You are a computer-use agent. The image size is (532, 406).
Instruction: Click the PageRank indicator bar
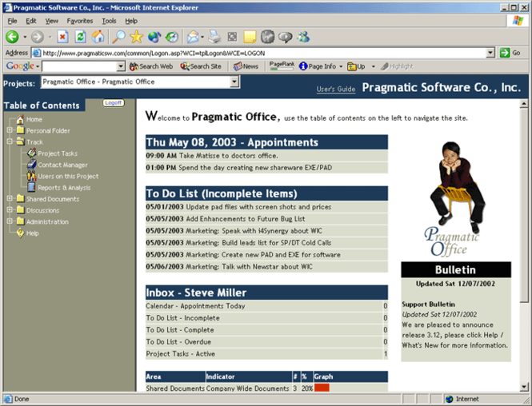pyautogui.click(x=282, y=66)
